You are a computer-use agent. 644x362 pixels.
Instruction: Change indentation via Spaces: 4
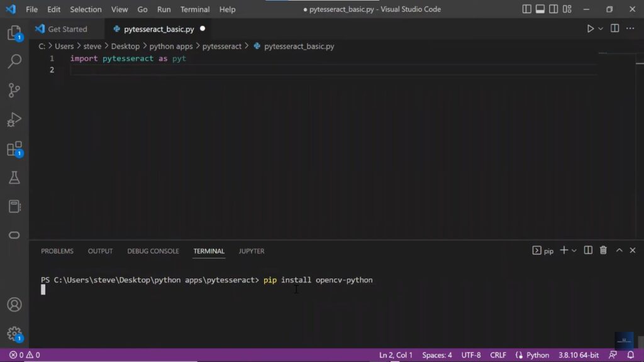tap(436, 354)
